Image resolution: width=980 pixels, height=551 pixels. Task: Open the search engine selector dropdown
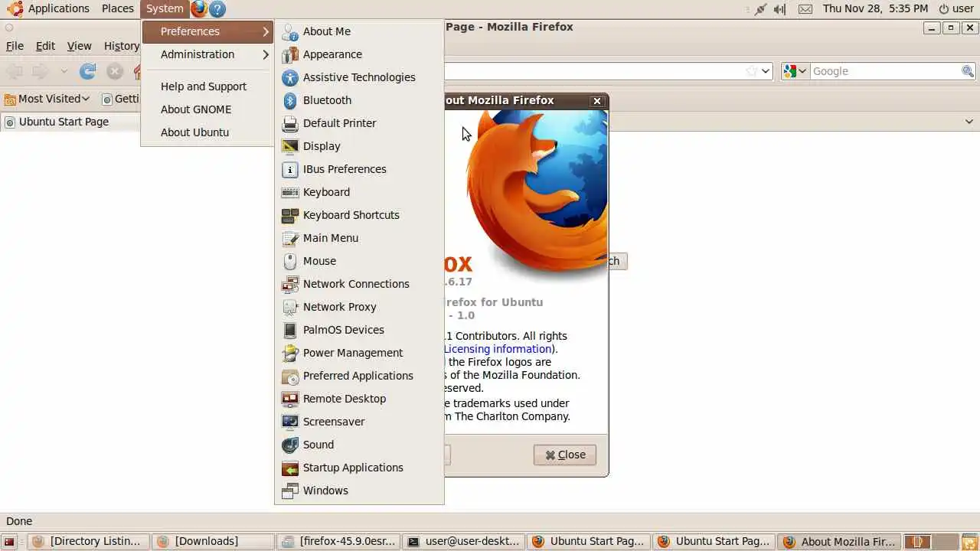coord(795,71)
